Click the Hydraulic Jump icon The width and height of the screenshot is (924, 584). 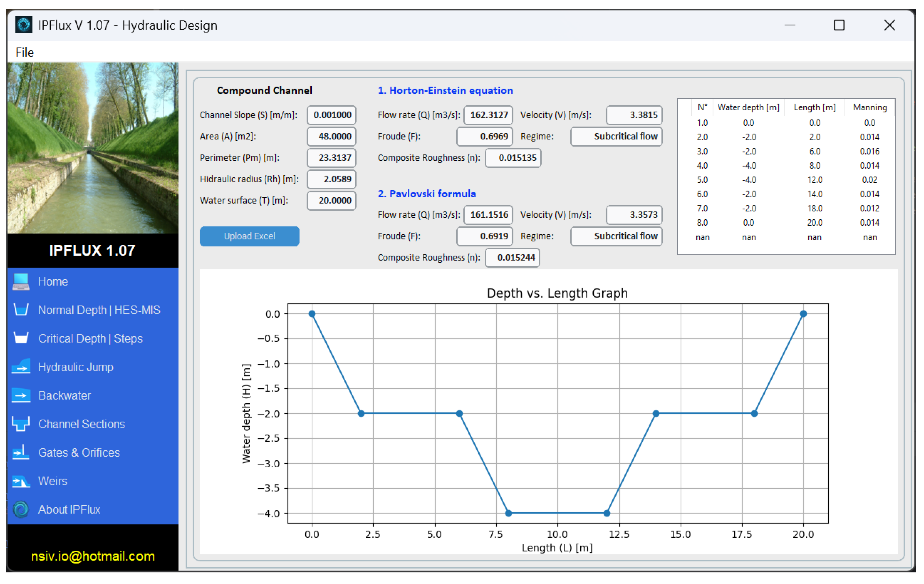point(21,367)
